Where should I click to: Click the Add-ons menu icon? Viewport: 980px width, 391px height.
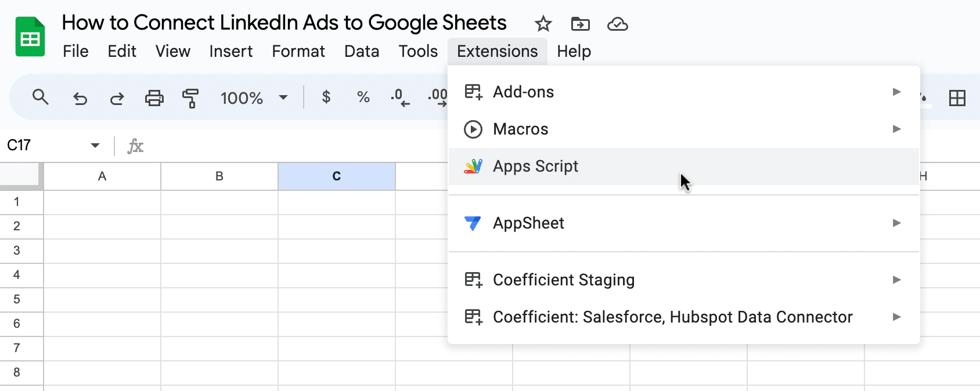[474, 92]
